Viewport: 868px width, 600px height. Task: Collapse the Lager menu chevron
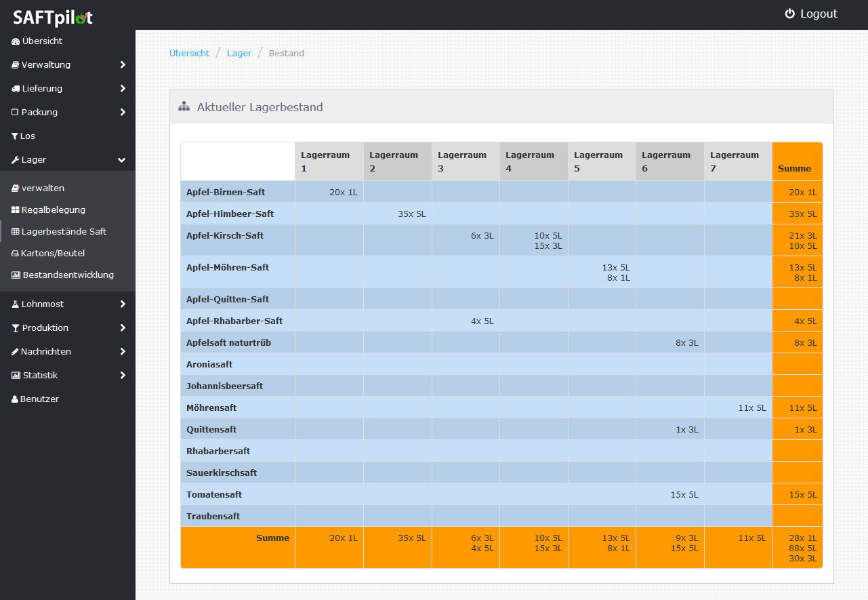click(x=122, y=160)
